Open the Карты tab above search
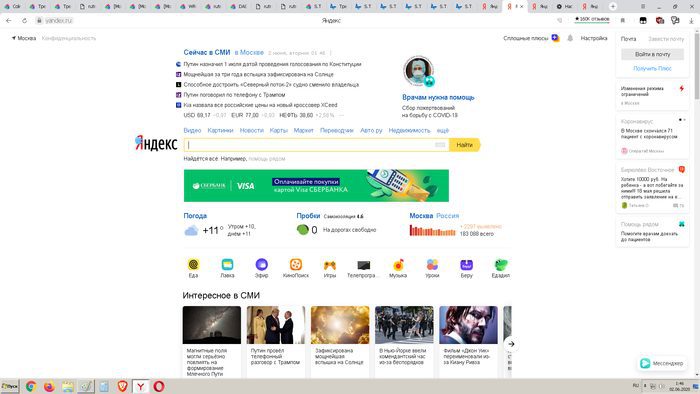The image size is (700, 394). pos(279,130)
